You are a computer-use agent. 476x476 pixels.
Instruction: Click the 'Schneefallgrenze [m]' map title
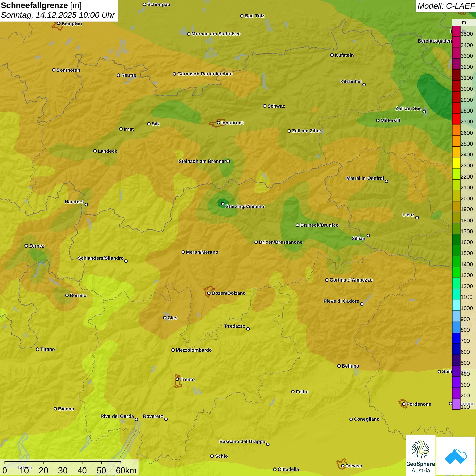click(41, 5)
